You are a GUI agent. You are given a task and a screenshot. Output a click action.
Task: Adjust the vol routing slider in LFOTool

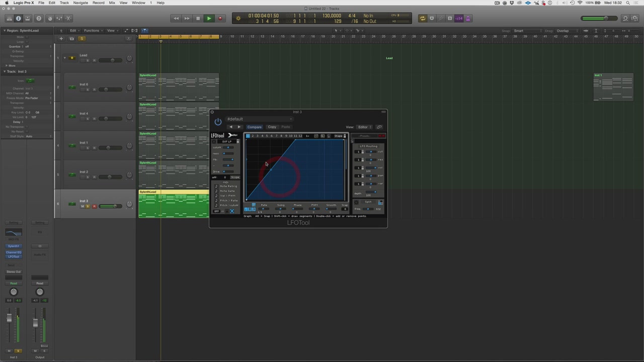point(371,167)
